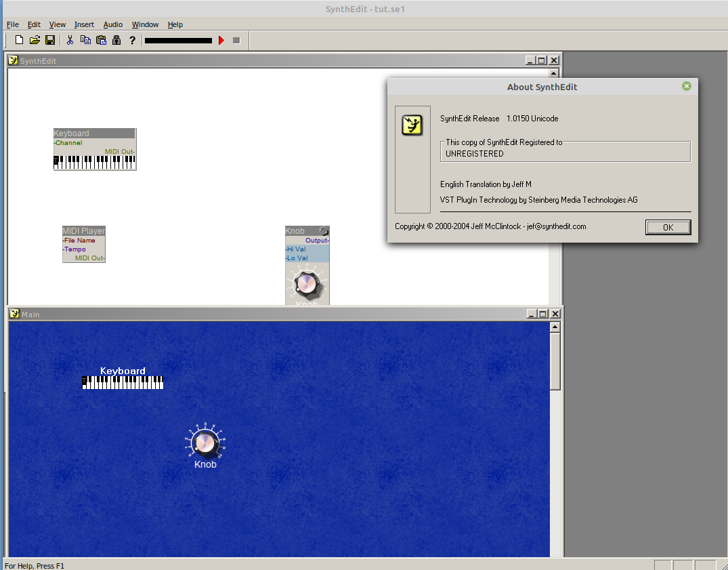
Task: Click the Main window vertical scrollbar thumb
Action: (x=555, y=362)
